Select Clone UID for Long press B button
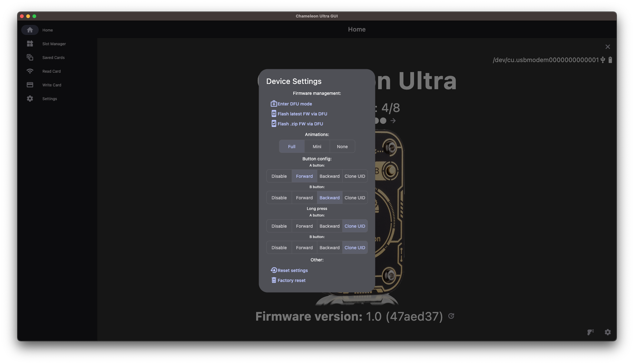 tap(354, 247)
